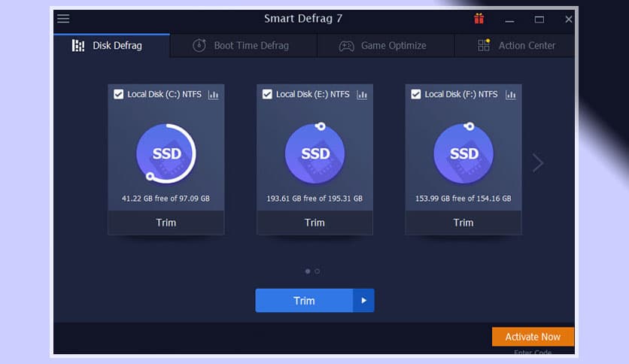
Task: Show disk report chart for F: drive
Action: [x=511, y=95]
